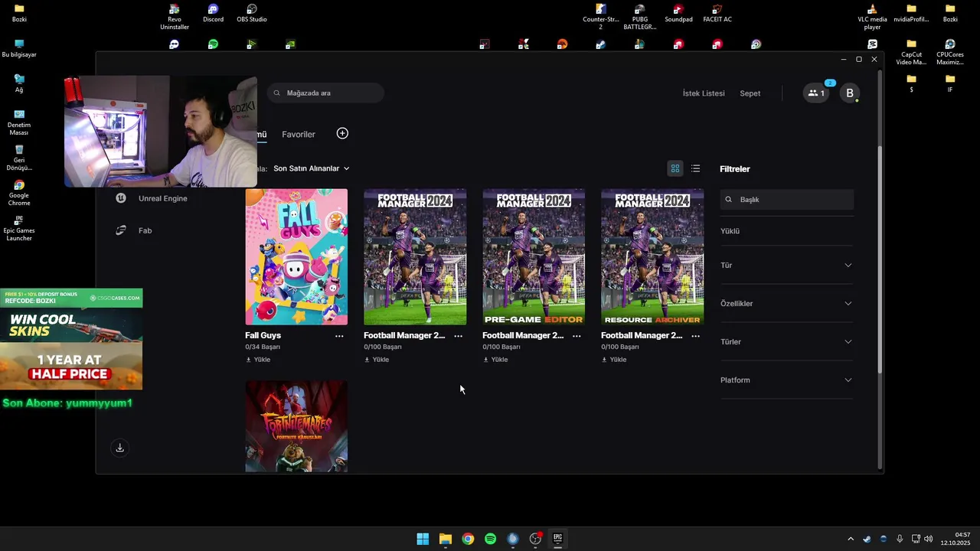Open Google Chrome desktop shortcut

pyautogui.click(x=19, y=194)
